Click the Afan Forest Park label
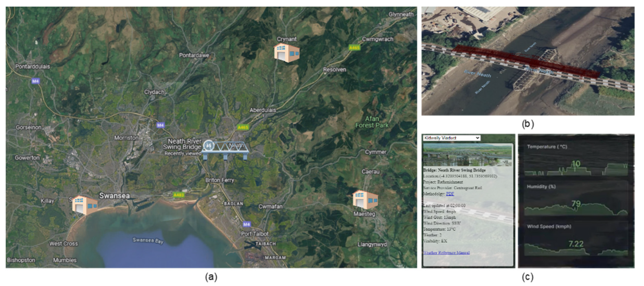Screen dimensions: 644x286 [x=372, y=122]
